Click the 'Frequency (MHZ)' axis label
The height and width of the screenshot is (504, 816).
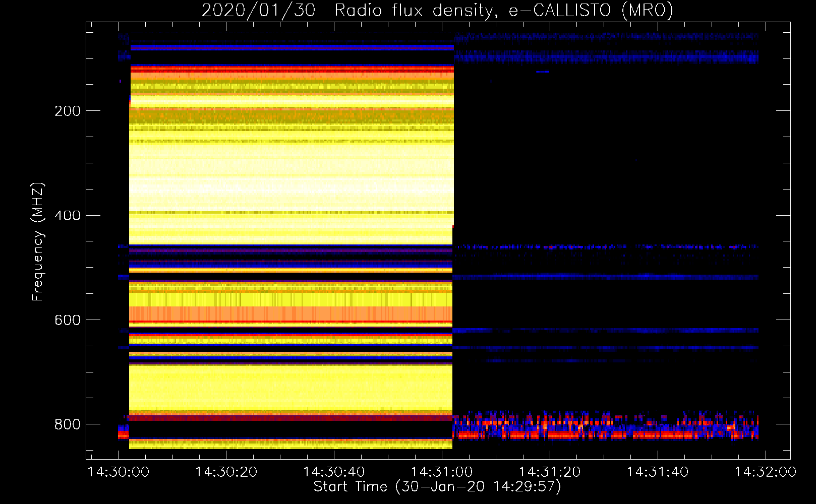pos(38,242)
